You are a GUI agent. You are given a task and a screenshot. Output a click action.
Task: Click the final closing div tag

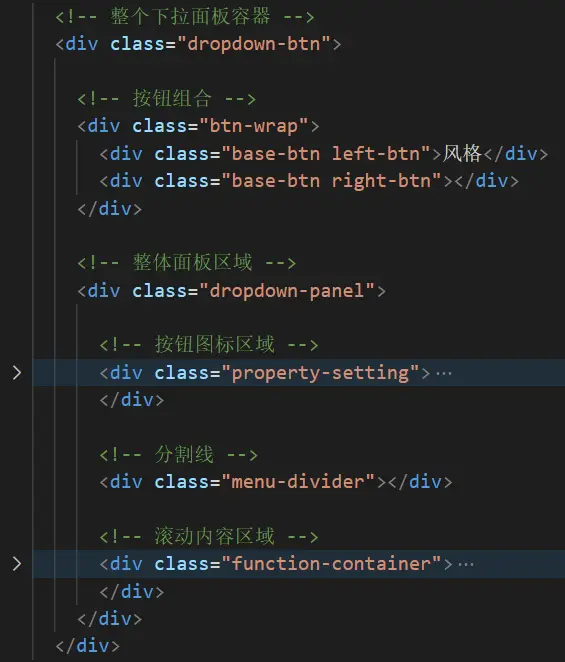tap(88, 646)
